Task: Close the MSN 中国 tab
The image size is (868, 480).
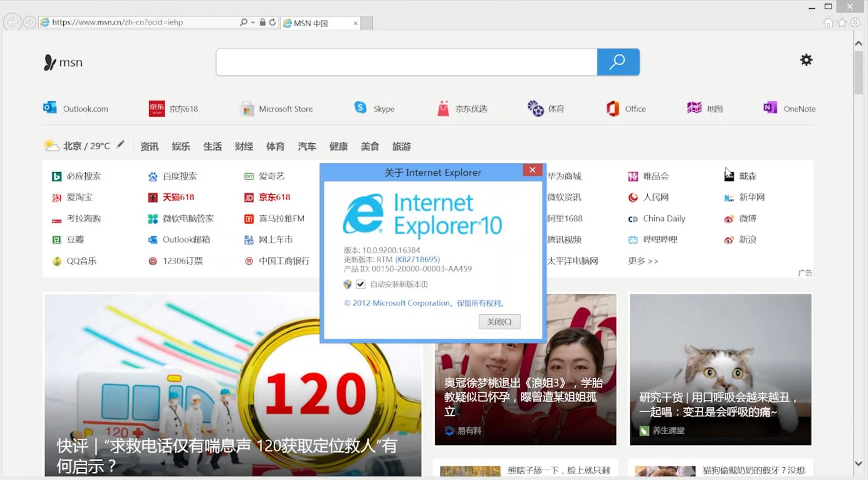Action: pyautogui.click(x=355, y=23)
